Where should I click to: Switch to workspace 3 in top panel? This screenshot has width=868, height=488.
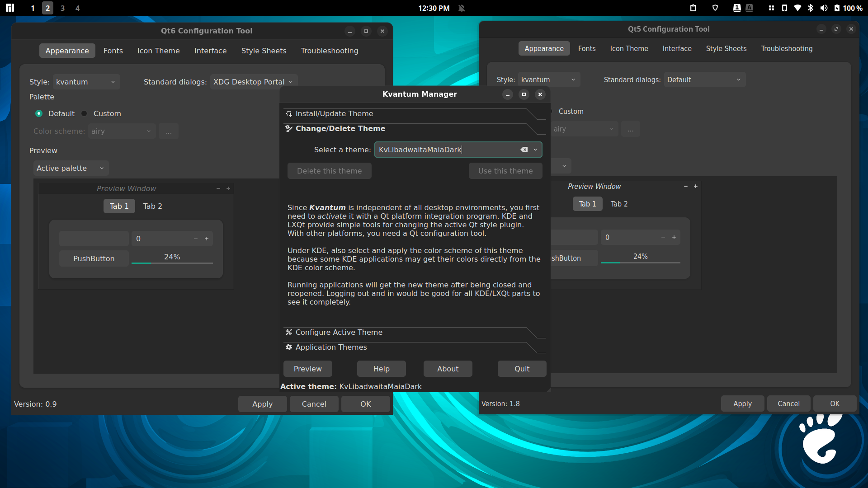[x=62, y=8]
